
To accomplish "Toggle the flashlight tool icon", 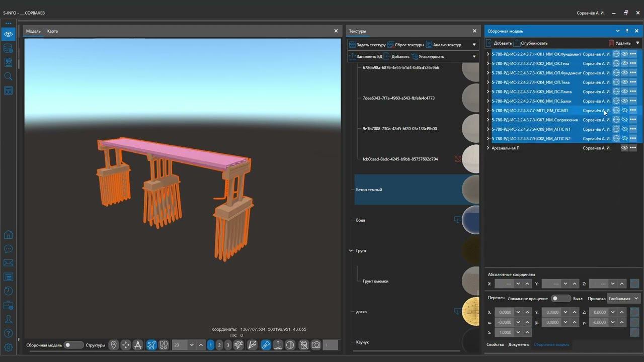I will pyautogui.click(x=266, y=345).
